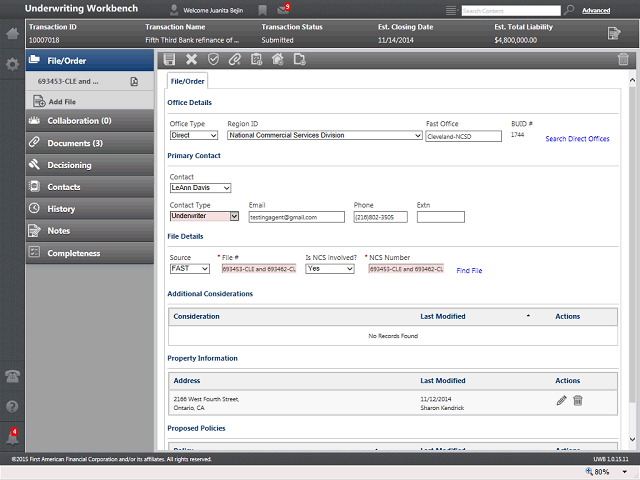Click the scroll down arrow of form
Viewport: 640px width, 480px height.
[x=632, y=439]
